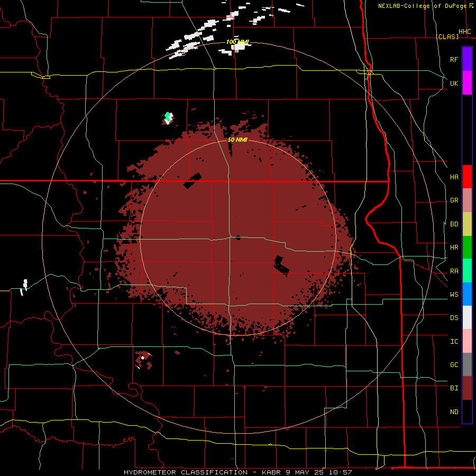The width and height of the screenshot is (476, 476).
Task: Click the WS blue legend swatch
Action: point(467,294)
